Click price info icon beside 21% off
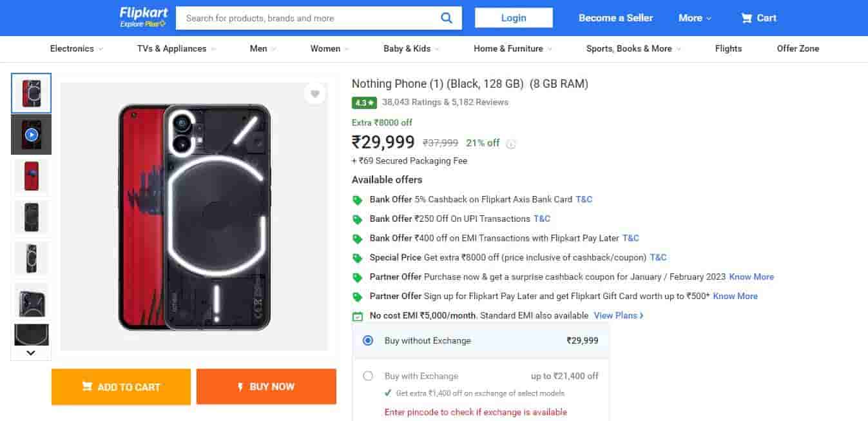 pos(511,144)
